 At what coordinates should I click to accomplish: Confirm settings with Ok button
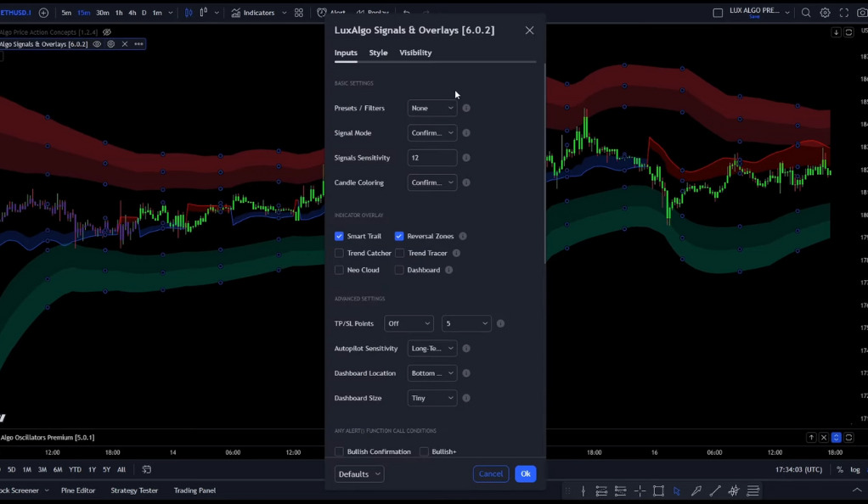[526, 474]
